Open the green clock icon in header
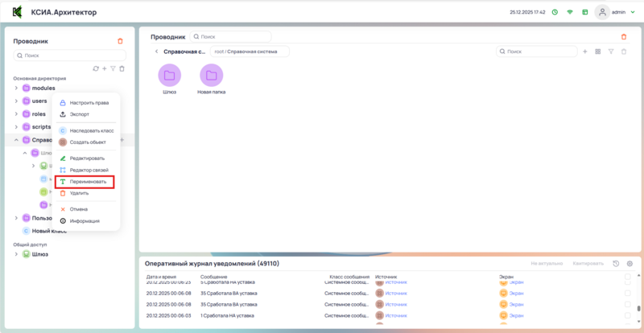 [554, 12]
